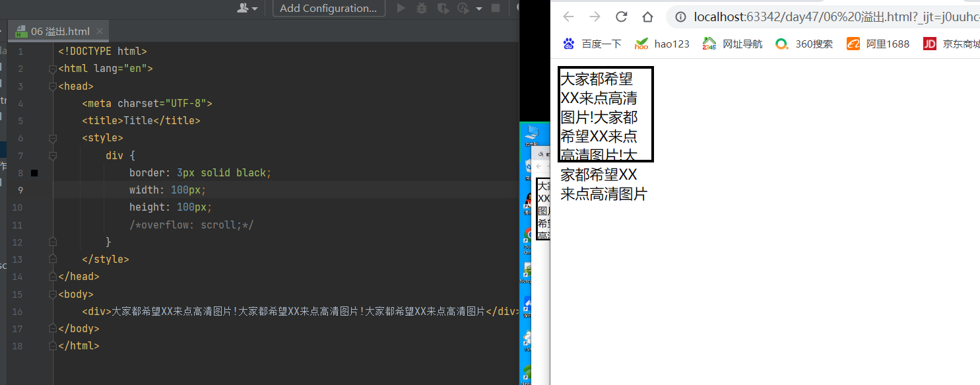Click the browser Forward arrow
Screen dimensions: 980x385
595,17
